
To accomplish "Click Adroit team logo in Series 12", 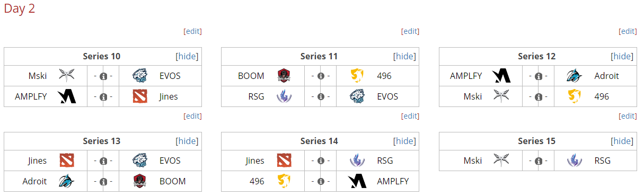I will tap(574, 76).
